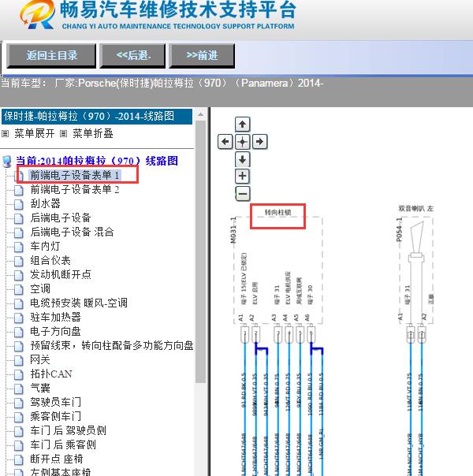Click the 转向柱锁 component label in diagram
The width and height of the screenshot is (473, 476).
[x=277, y=212]
